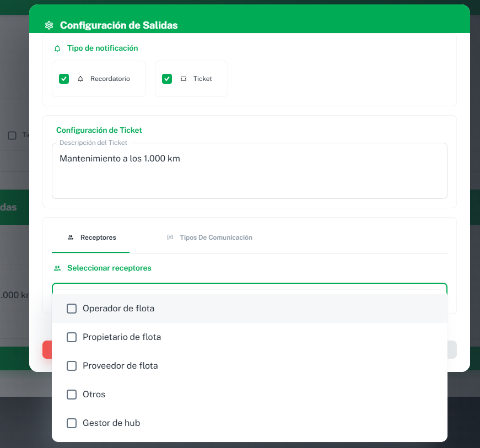Click the partially hidden gray button
Image resolution: width=480 pixels, height=448 pixels.
[x=452, y=350]
